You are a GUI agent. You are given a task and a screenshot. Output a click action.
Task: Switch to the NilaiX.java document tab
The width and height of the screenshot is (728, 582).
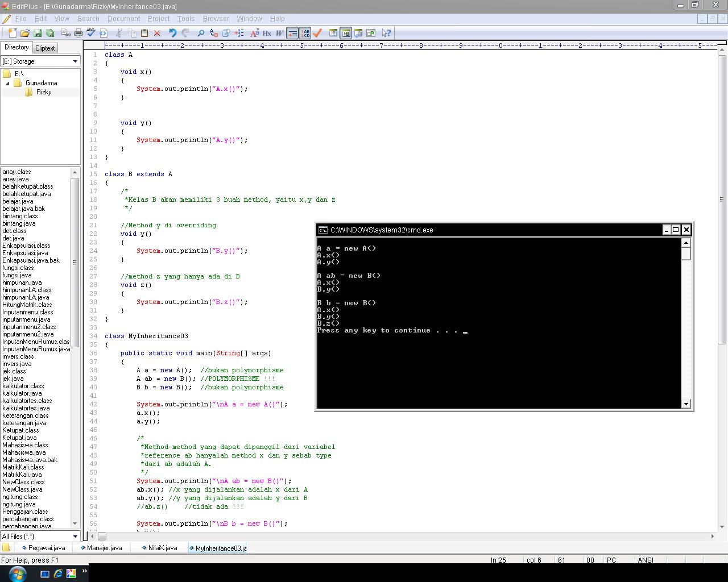click(x=159, y=548)
